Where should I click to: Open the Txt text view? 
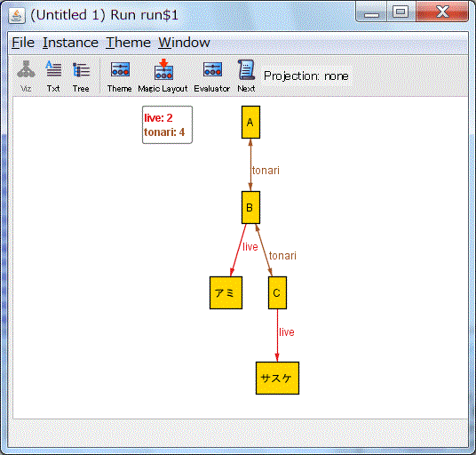[x=53, y=76]
